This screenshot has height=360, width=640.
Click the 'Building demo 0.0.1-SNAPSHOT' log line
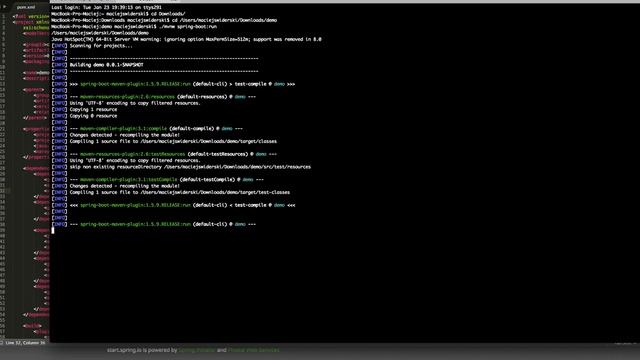pos(98,65)
